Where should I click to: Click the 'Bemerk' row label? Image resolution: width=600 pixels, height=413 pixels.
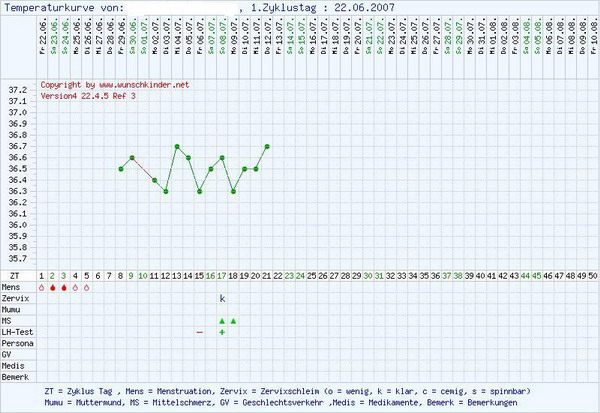(x=16, y=376)
